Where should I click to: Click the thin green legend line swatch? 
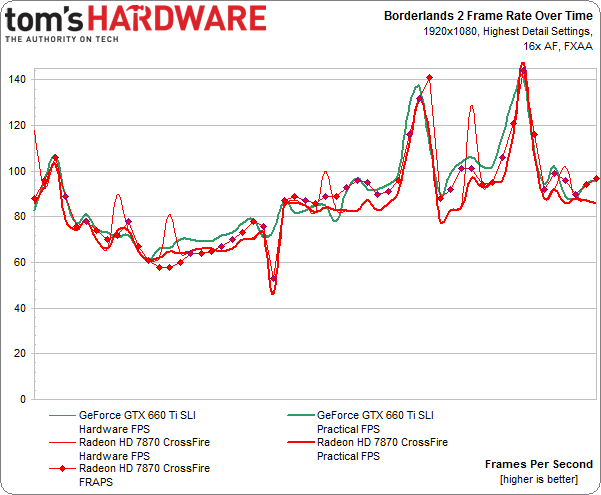pyautogui.click(x=62, y=416)
